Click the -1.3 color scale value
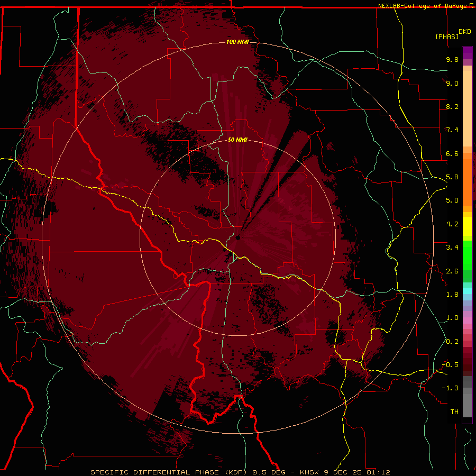This screenshot has height=476, width=476. [x=451, y=388]
